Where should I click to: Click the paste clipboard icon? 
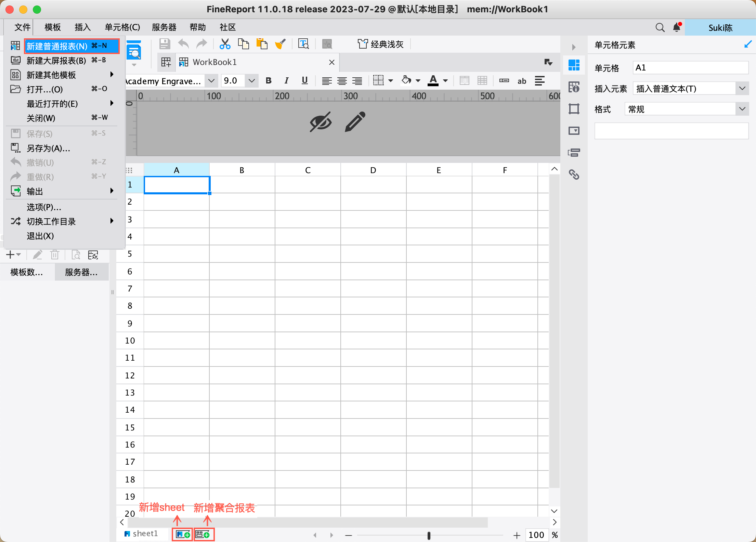262,44
